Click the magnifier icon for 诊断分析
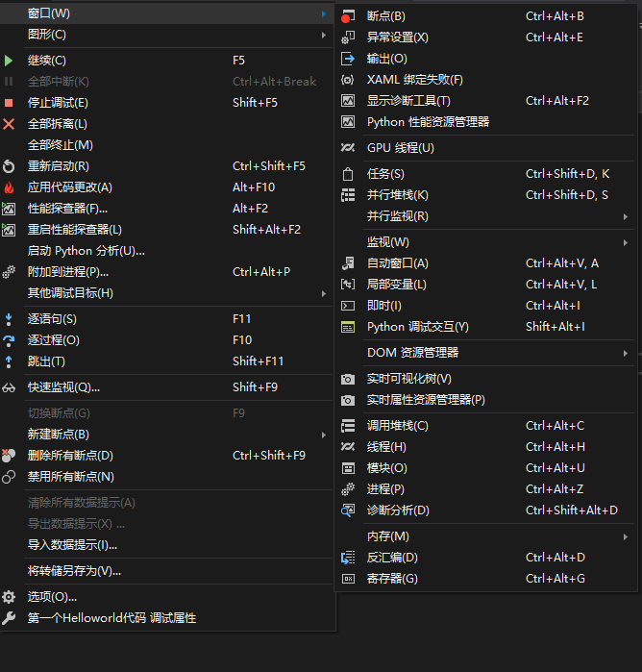Image resolution: width=642 pixels, height=672 pixels. [x=348, y=510]
